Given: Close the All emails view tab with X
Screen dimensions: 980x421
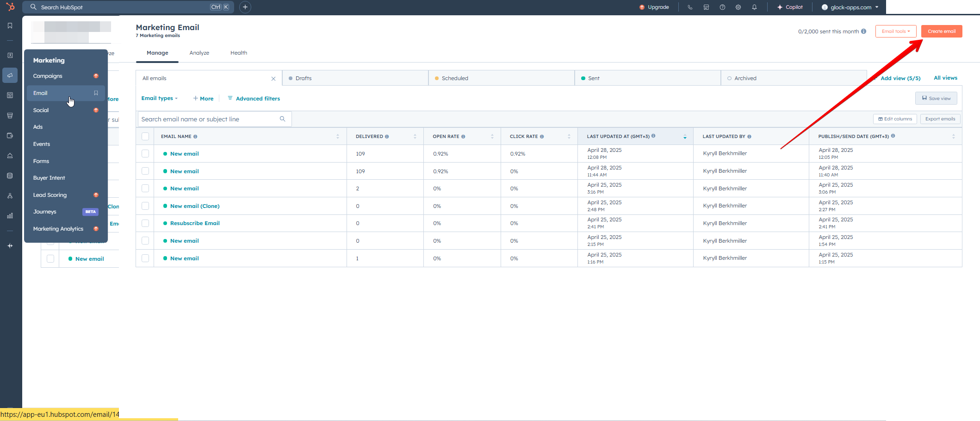Looking at the screenshot, I should [x=273, y=79].
